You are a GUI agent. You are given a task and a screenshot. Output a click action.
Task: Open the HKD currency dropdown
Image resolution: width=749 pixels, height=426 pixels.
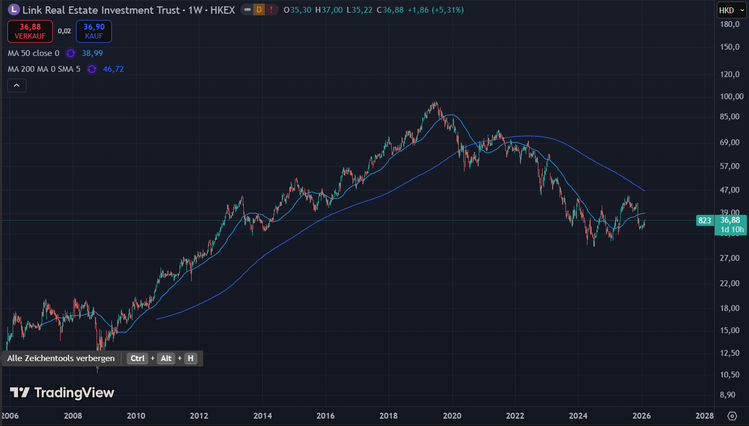pos(726,10)
